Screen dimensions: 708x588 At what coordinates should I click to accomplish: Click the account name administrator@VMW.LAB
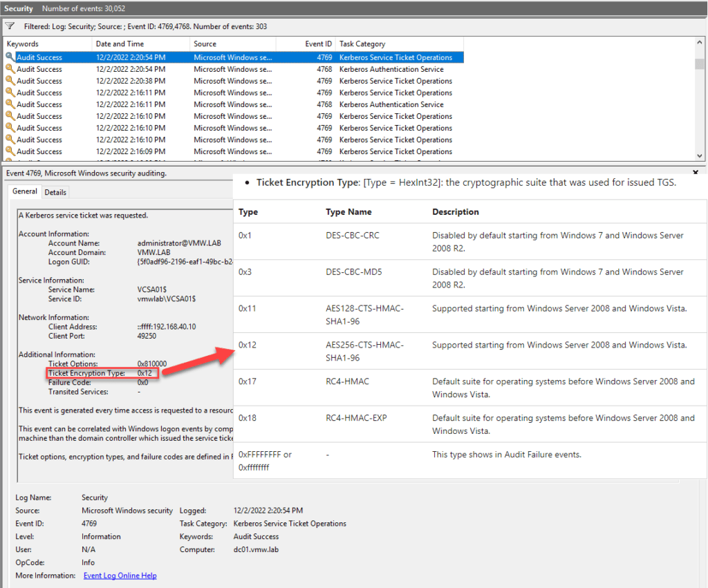click(179, 243)
